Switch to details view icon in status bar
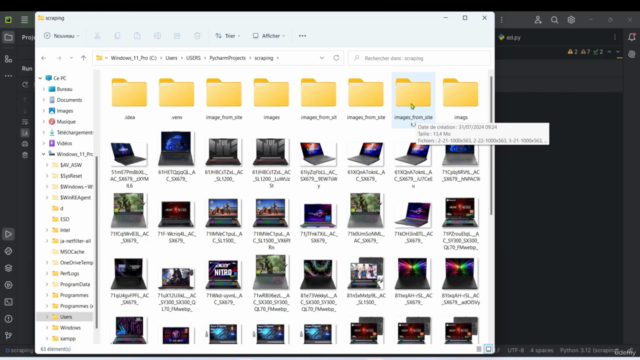 click(479, 349)
